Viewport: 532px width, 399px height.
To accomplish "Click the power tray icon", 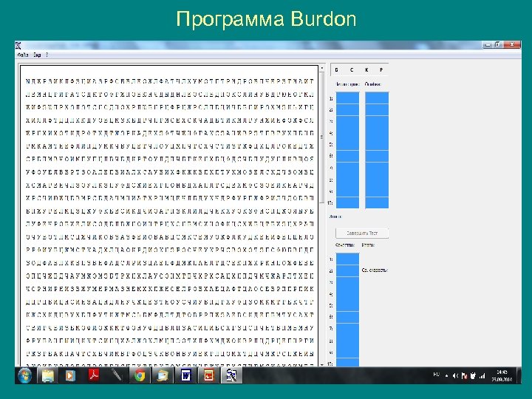I will coord(473,375).
